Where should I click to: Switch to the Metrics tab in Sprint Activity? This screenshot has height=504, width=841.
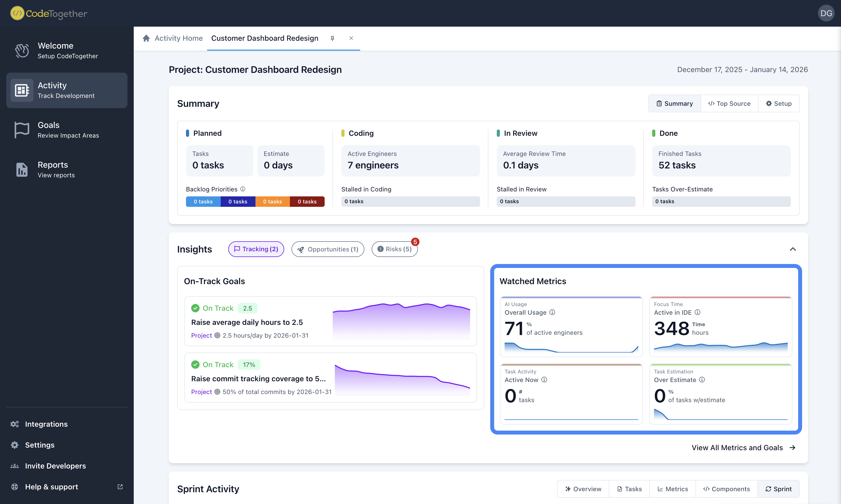[x=672, y=489]
